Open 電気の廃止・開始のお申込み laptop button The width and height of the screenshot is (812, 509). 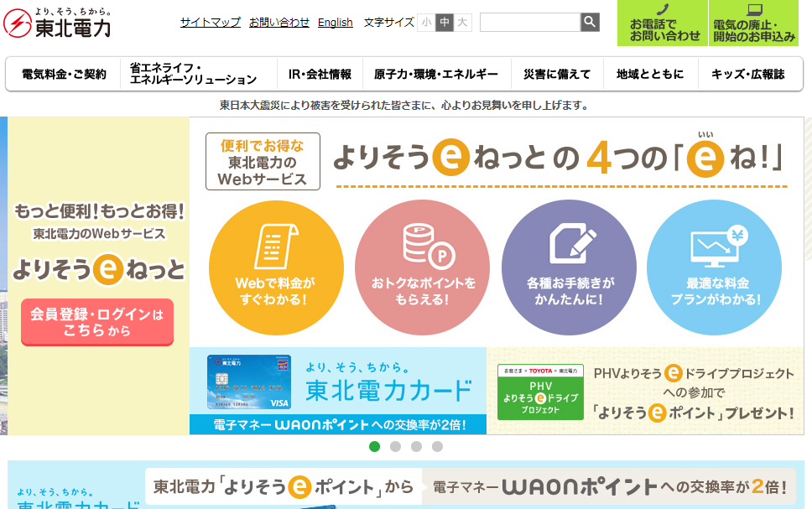pos(753,23)
